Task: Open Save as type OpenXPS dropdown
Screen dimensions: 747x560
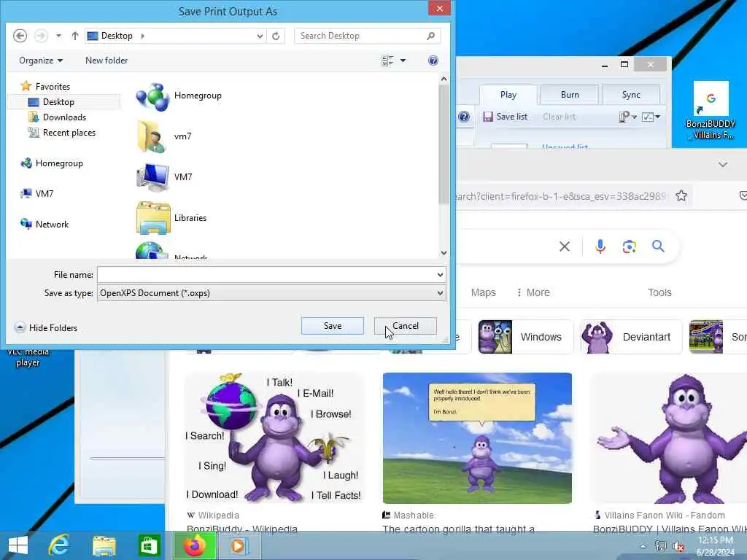Action: pyautogui.click(x=271, y=293)
